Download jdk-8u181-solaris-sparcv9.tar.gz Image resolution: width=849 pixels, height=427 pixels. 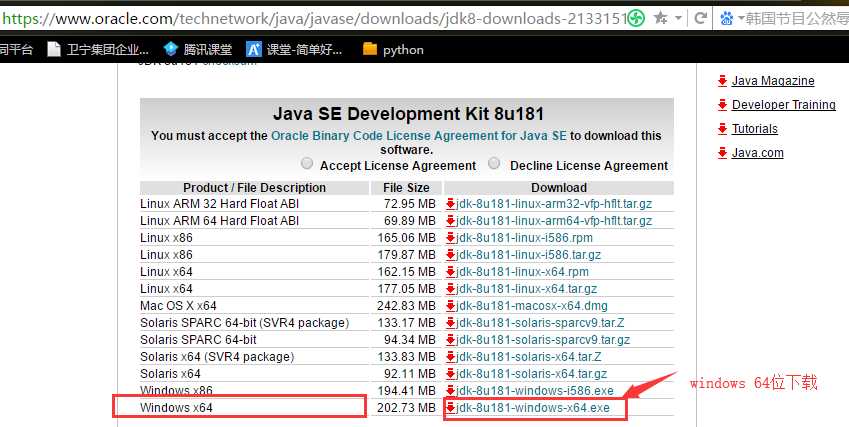[543, 340]
